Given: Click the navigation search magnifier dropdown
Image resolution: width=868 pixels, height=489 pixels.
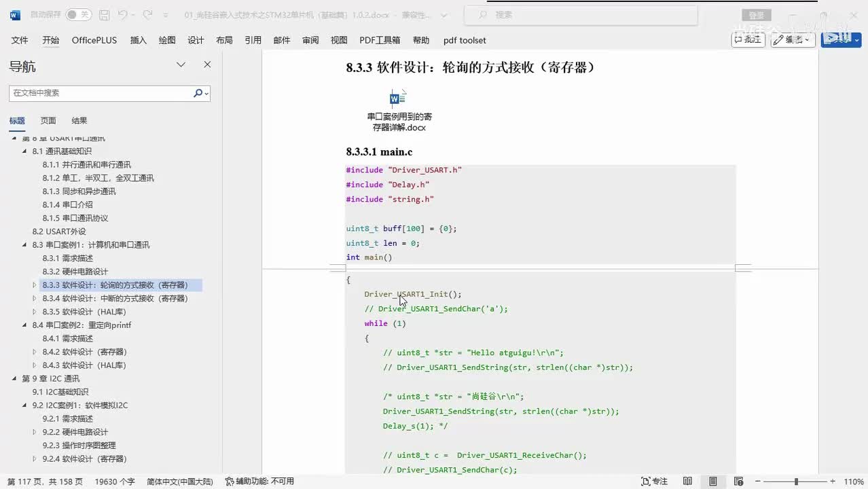Looking at the screenshot, I should (200, 93).
